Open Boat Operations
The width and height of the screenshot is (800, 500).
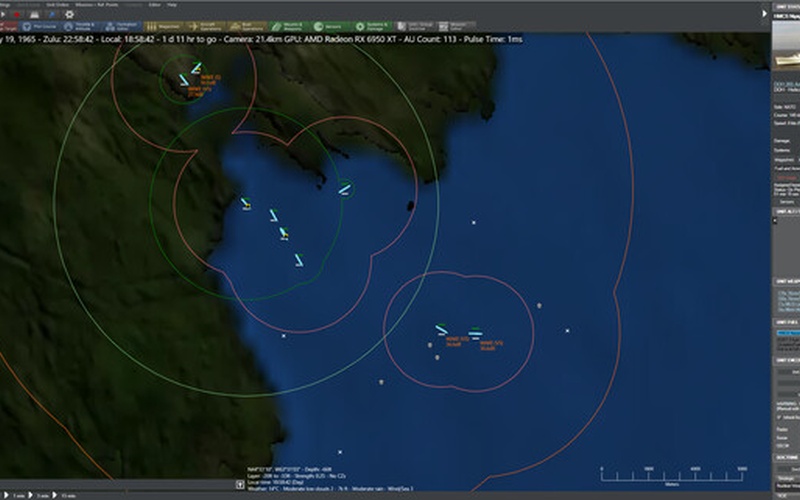point(246,26)
